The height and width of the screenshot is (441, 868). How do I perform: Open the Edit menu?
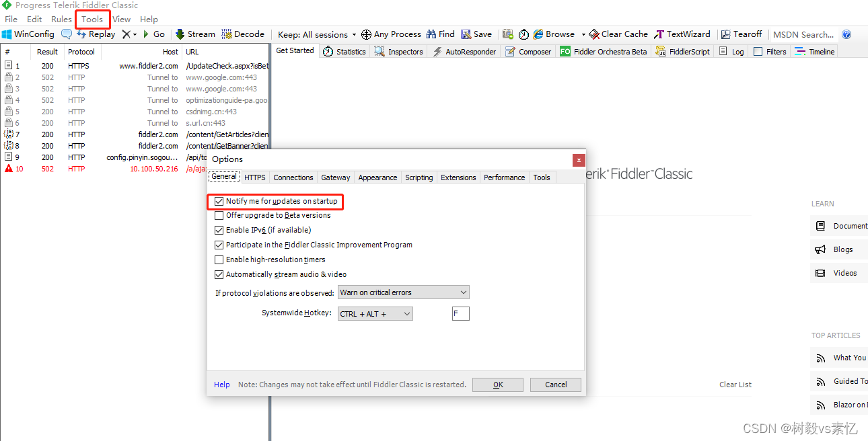click(34, 19)
